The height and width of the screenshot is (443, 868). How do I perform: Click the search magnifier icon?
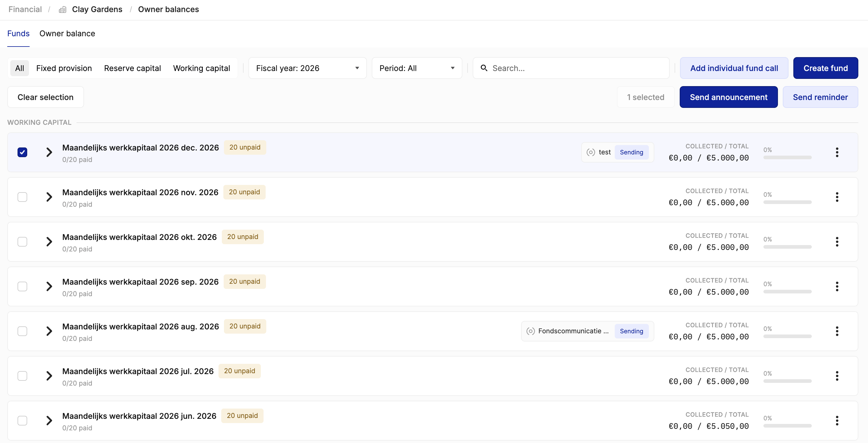click(x=484, y=68)
